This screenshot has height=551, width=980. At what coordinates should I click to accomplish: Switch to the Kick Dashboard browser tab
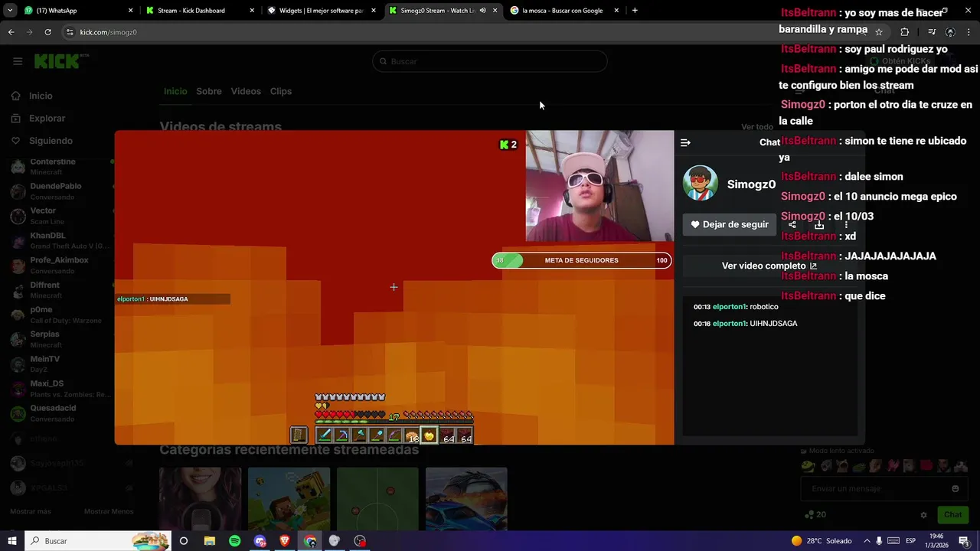click(x=199, y=11)
